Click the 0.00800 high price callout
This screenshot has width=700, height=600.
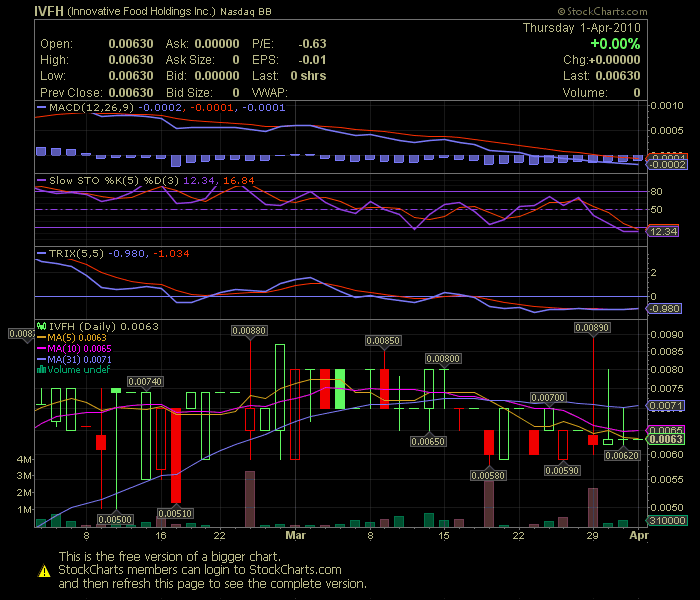point(443,359)
